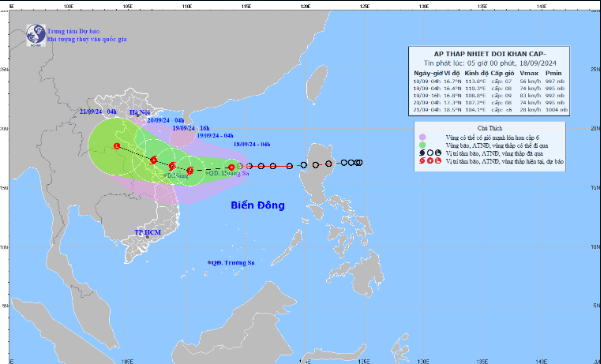Click the TP HCM city marker

(147, 237)
